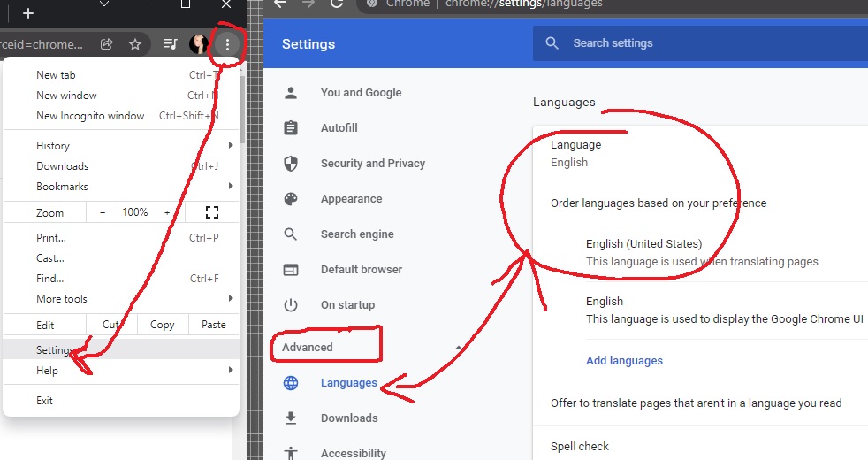This screenshot has width=868, height=460.
Task: Click the bookmark star icon
Action: point(135,44)
